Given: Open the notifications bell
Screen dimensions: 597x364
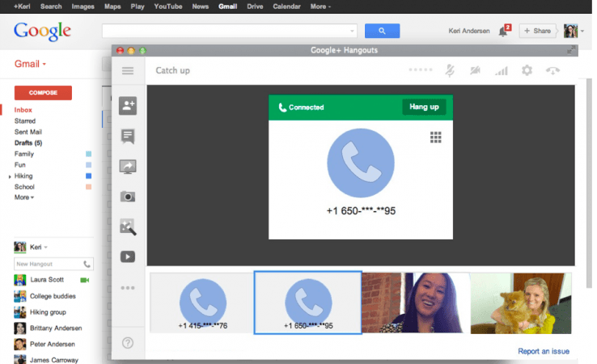Looking at the screenshot, I should (504, 31).
